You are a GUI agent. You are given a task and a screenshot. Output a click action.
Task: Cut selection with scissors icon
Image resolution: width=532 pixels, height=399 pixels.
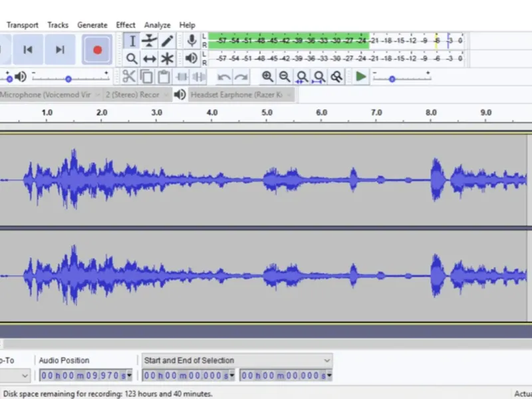pos(129,76)
